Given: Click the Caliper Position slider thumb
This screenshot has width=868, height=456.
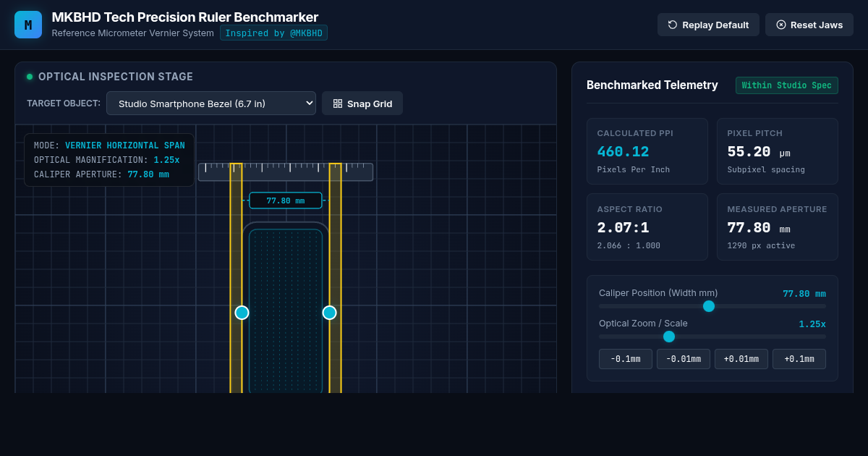Looking at the screenshot, I should coord(709,306).
